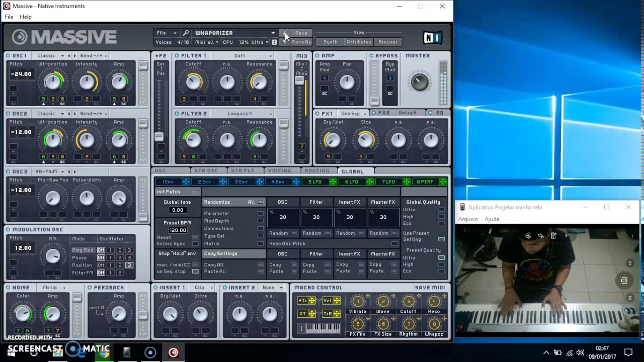Open the File dropdown in Massive header

click(x=167, y=33)
